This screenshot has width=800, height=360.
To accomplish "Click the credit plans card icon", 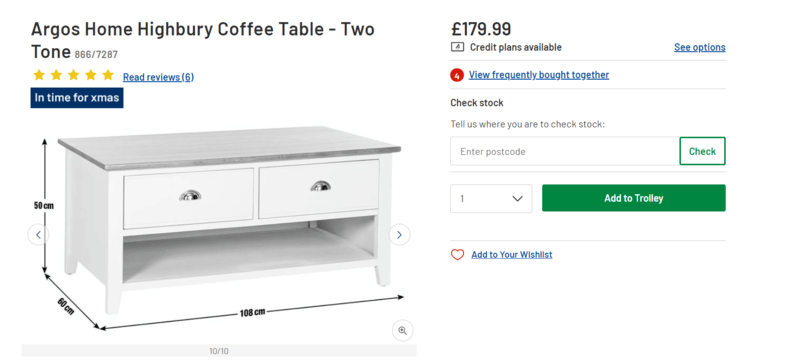I will click(457, 47).
